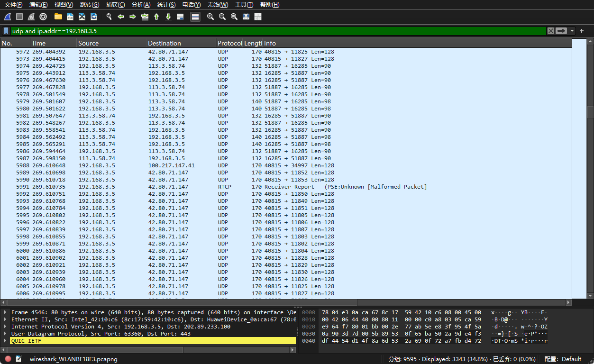This screenshot has height=364, width=594.
Task: Open the recent filters dropdown arrow
Action: tap(572, 31)
